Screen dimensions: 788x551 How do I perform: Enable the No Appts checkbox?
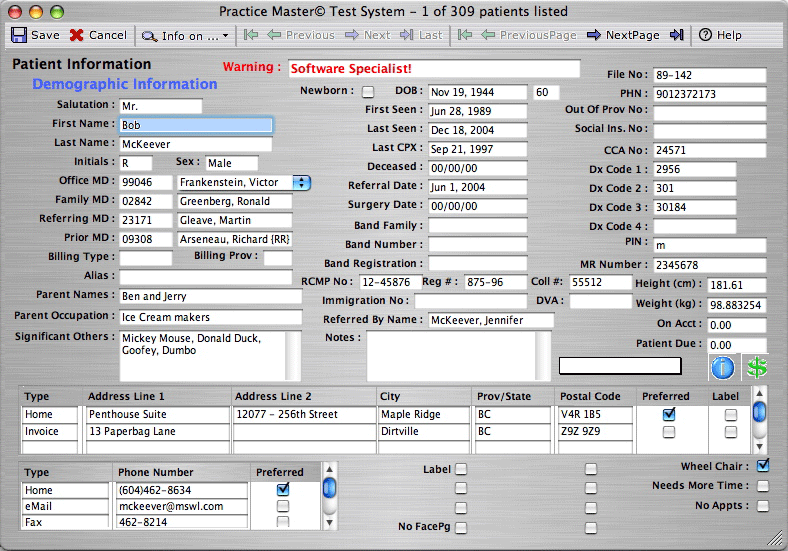(x=763, y=506)
